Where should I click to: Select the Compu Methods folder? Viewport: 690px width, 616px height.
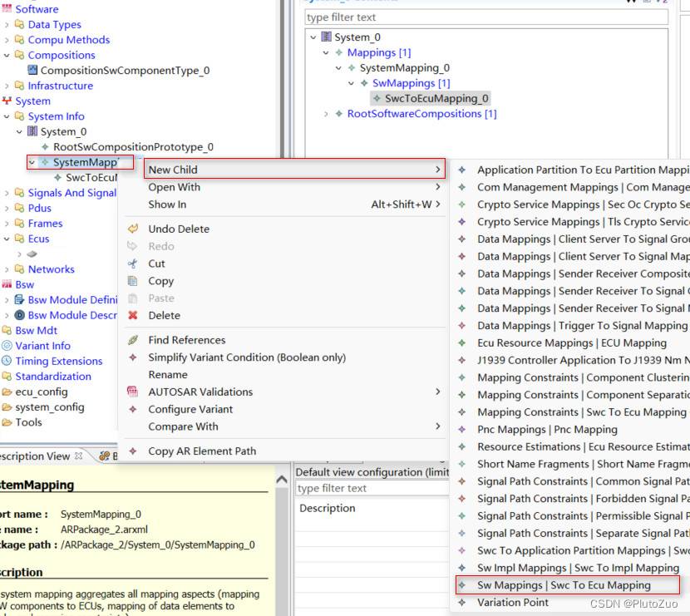[x=69, y=40]
